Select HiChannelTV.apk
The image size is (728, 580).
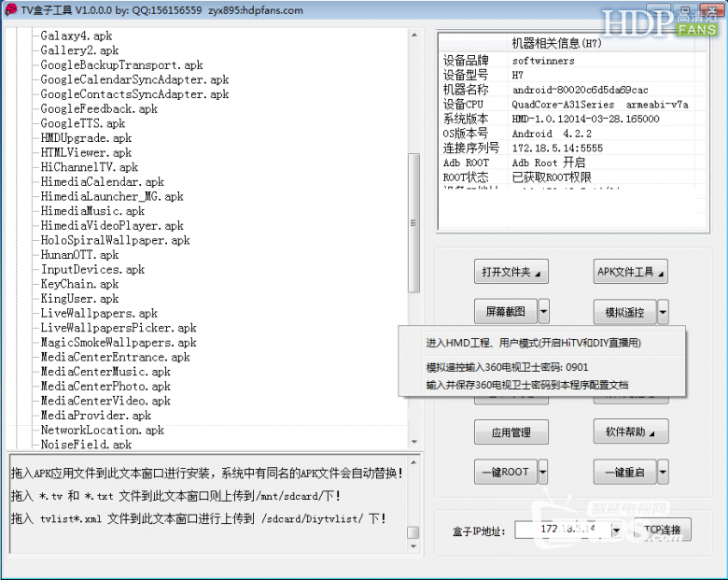(90, 167)
